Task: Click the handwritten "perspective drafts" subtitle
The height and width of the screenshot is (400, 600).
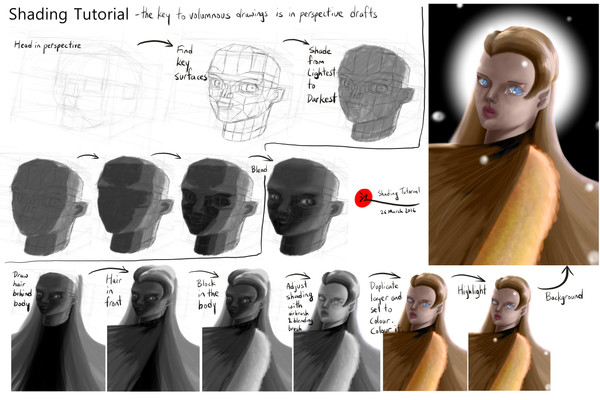Action: click(x=338, y=14)
